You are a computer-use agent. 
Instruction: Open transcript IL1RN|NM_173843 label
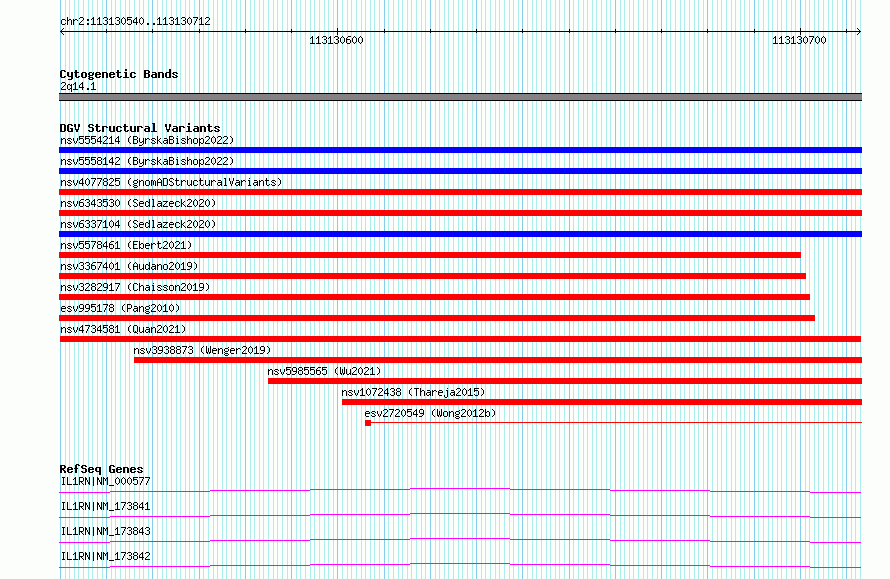(x=105, y=531)
